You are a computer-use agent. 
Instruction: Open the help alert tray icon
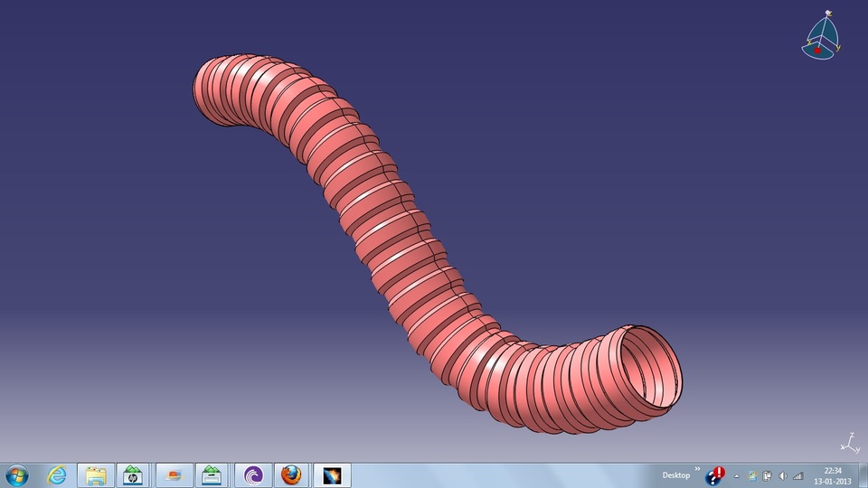click(715, 475)
